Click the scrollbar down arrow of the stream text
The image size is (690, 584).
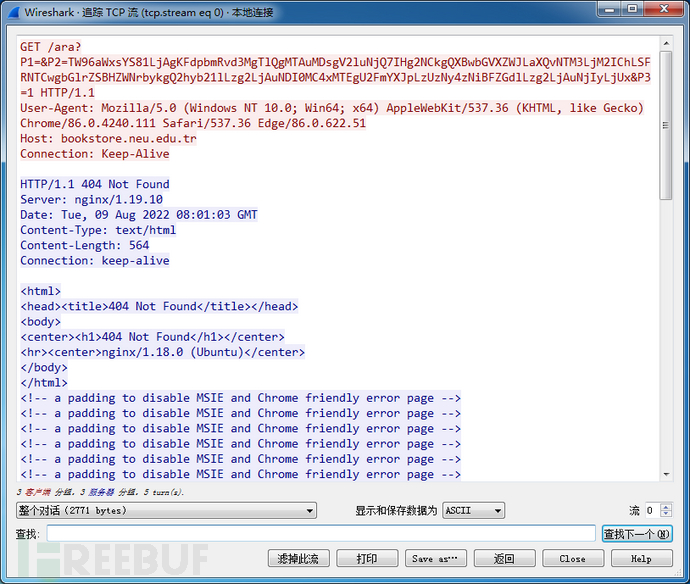click(666, 473)
